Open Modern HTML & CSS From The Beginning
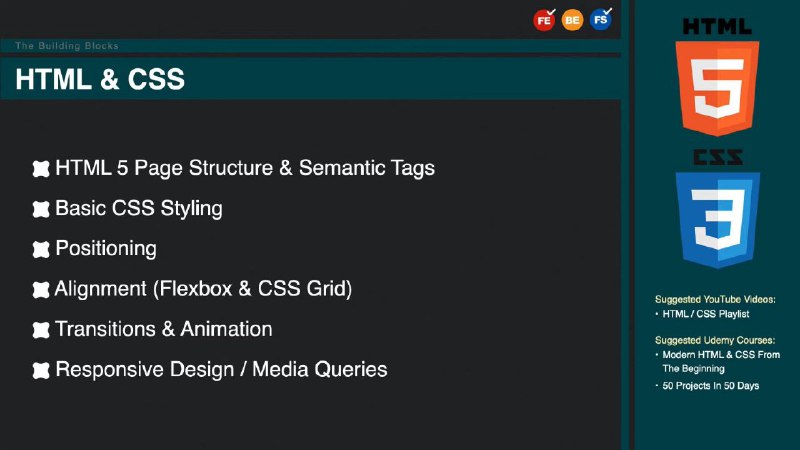800x450 pixels. point(721,361)
